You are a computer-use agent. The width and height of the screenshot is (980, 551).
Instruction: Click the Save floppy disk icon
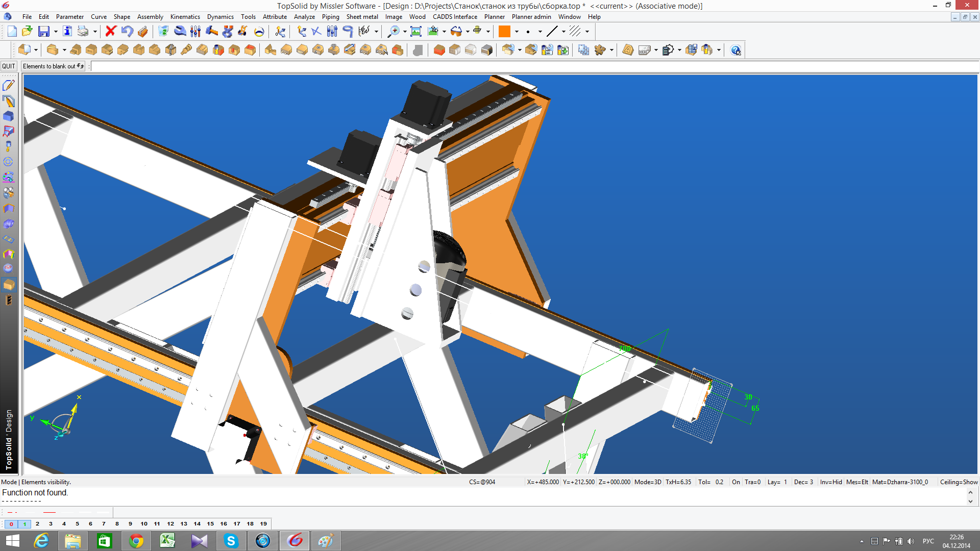[x=44, y=32]
